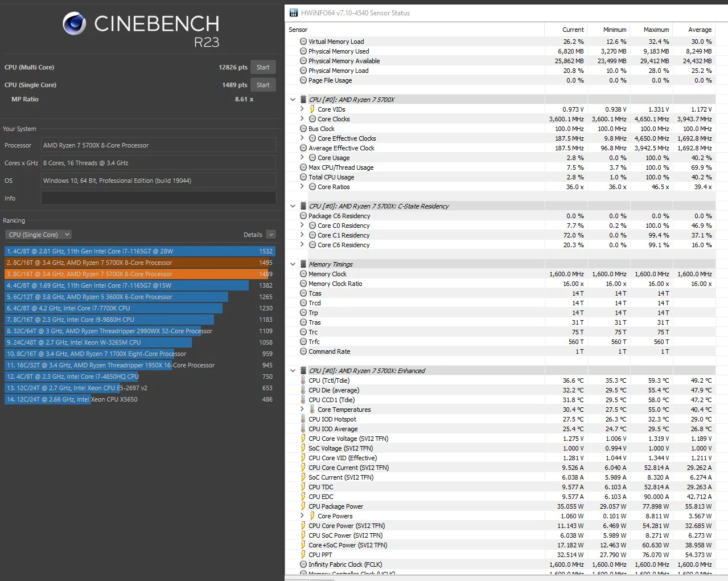Select the Xeon CPU X5650 ranking entry
Image resolution: width=728 pixels, height=581 pixels.
pos(140,399)
